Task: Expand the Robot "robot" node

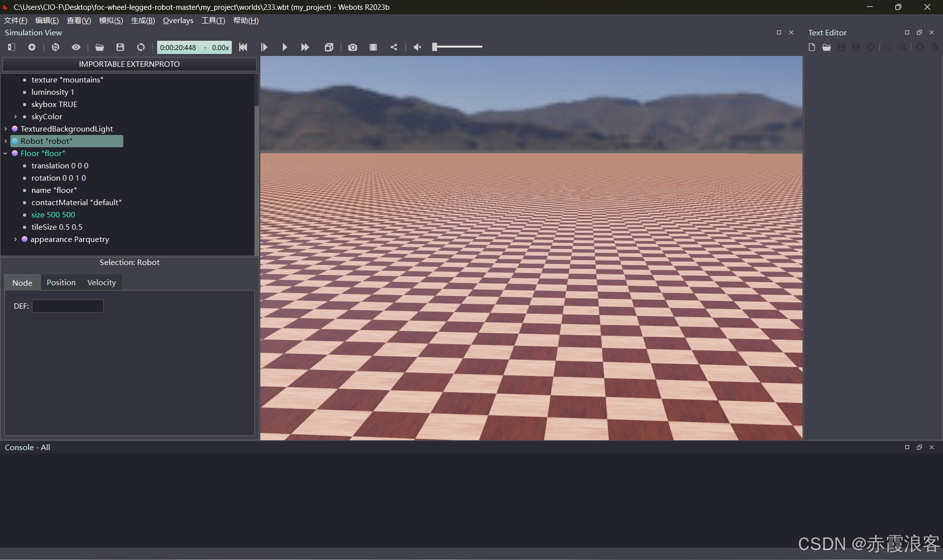Action: click(x=5, y=141)
